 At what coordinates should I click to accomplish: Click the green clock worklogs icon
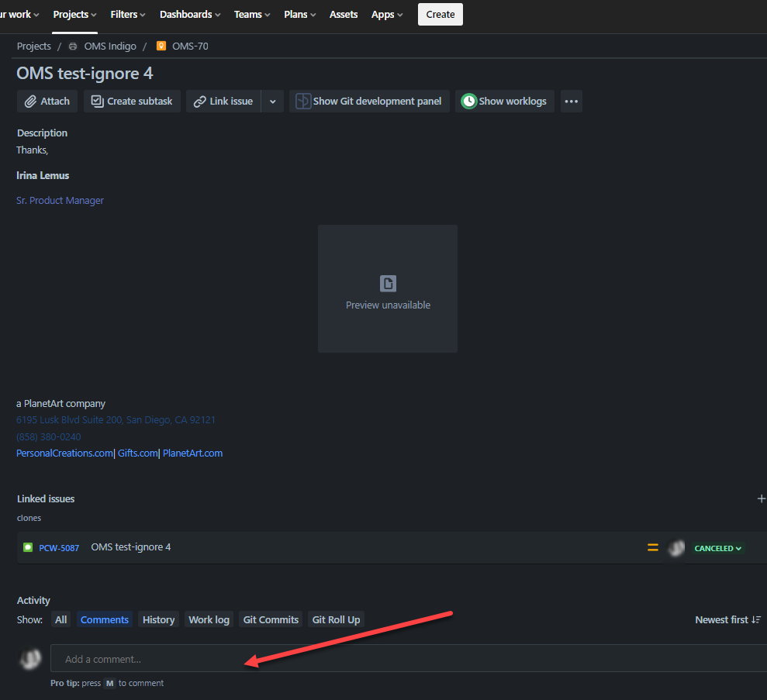[468, 102]
